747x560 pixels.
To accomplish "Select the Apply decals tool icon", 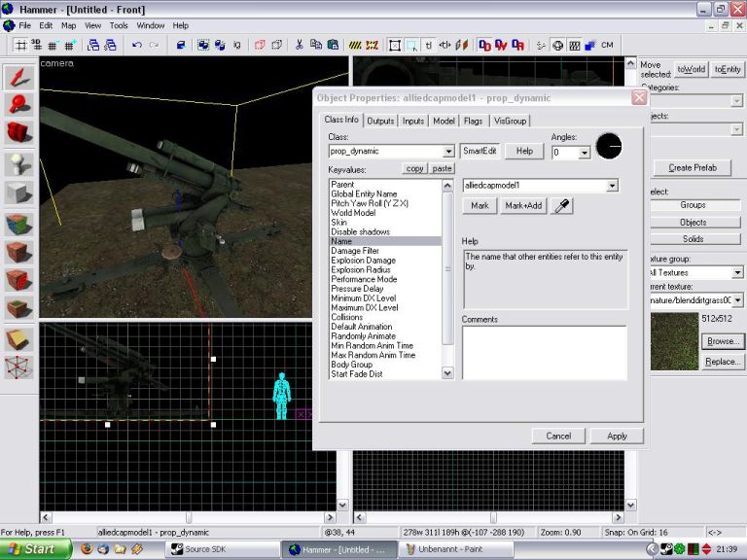I will pyautogui.click(x=18, y=280).
